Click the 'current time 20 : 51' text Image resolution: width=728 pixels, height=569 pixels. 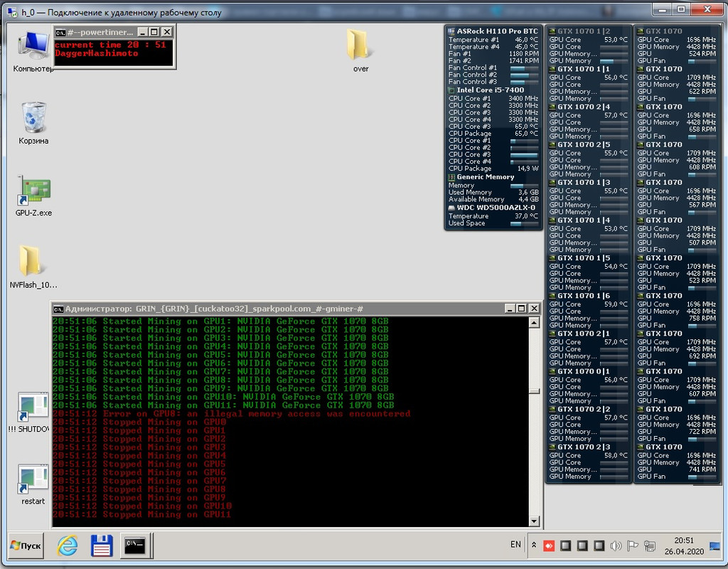[110, 45]
